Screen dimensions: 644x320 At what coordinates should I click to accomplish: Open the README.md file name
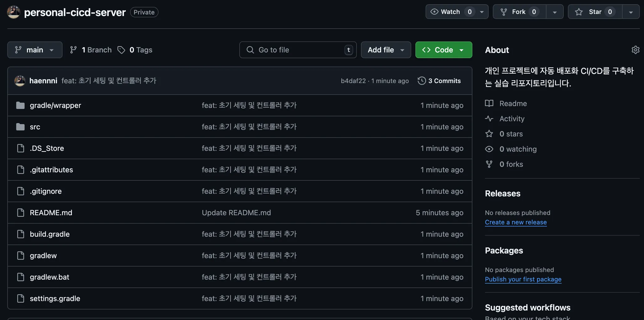(51, 213)
